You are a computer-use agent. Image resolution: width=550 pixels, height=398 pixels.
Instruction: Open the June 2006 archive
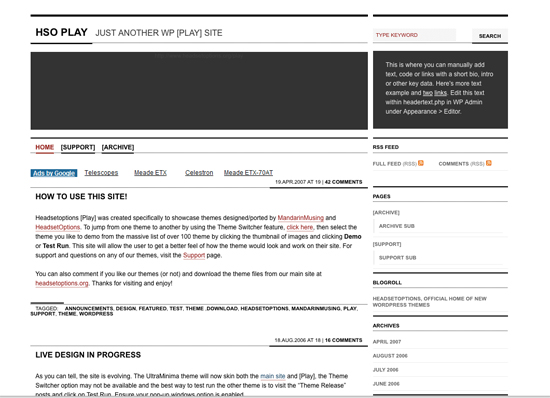(386, 384)
